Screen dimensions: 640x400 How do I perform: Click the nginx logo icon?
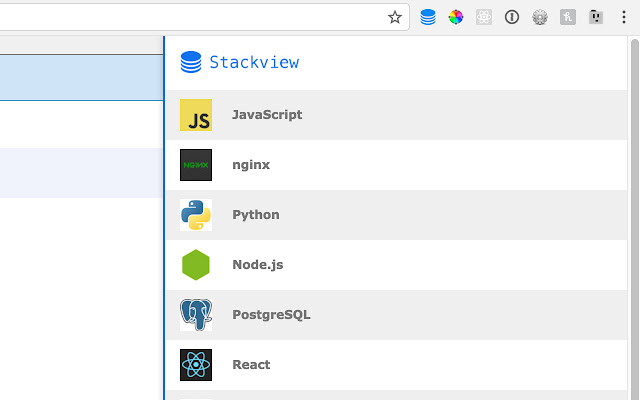[x=196, y=165]
